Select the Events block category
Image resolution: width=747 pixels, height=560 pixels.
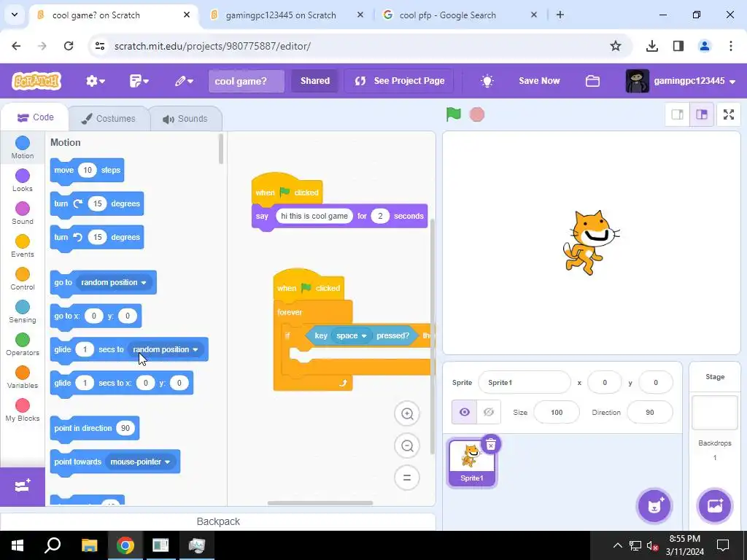coord(23,246)
